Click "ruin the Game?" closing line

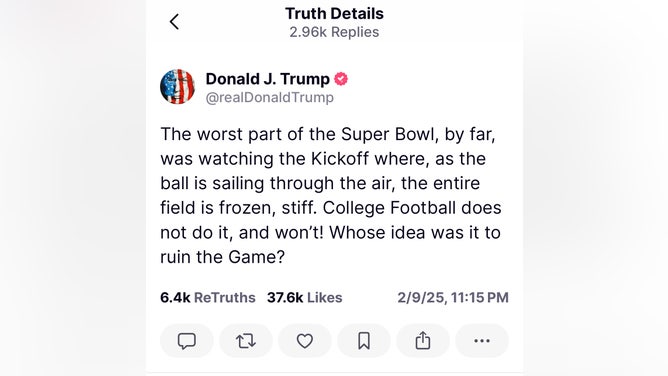(x=222, y=257)
